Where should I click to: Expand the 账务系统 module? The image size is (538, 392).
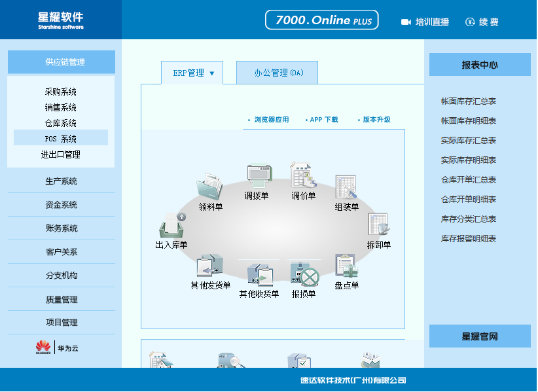[x=62, y=228]
